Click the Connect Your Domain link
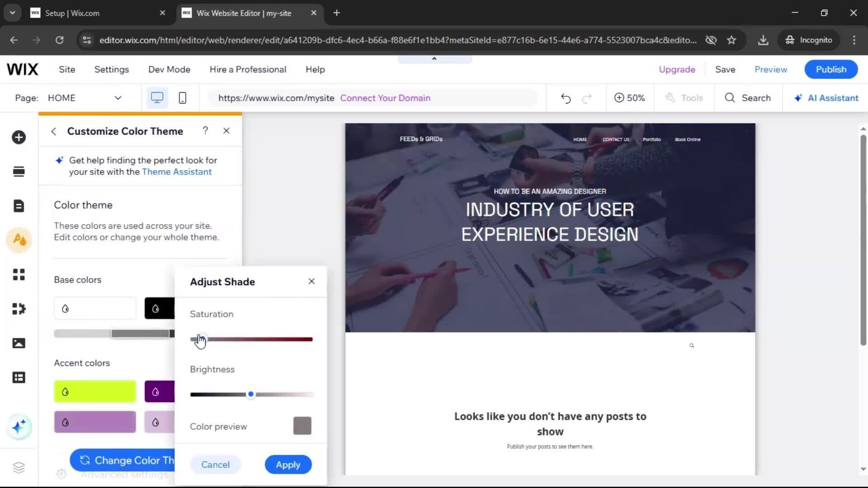Image resolution: width=868 pixels, height=488 pixels. point(385,98)
